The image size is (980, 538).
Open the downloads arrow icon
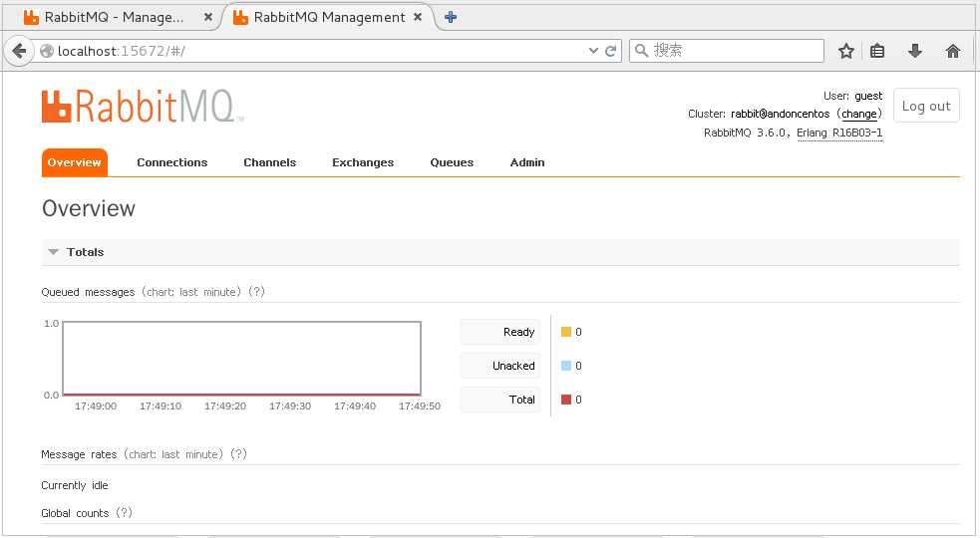click(x=915, y=51)
